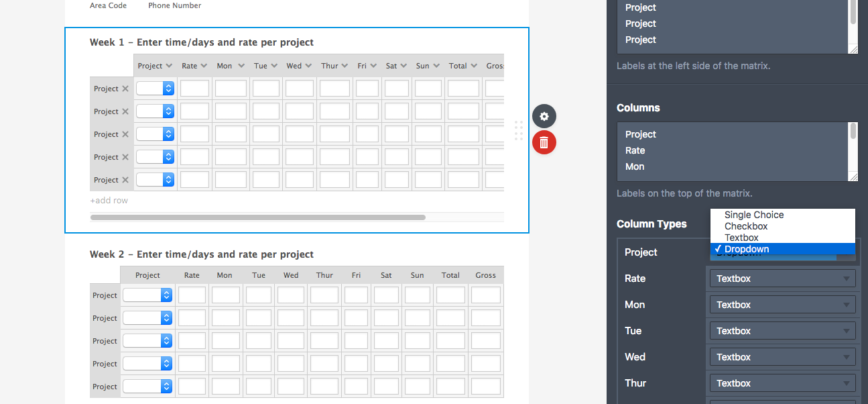Click '+add row' under the Week 1 table

[109, 200]
